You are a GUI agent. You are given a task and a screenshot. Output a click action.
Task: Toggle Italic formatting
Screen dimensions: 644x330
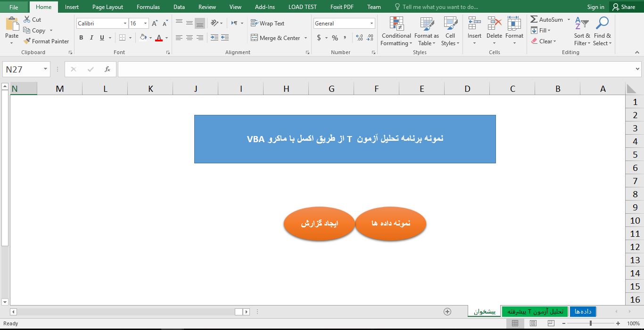coord(91,38)
